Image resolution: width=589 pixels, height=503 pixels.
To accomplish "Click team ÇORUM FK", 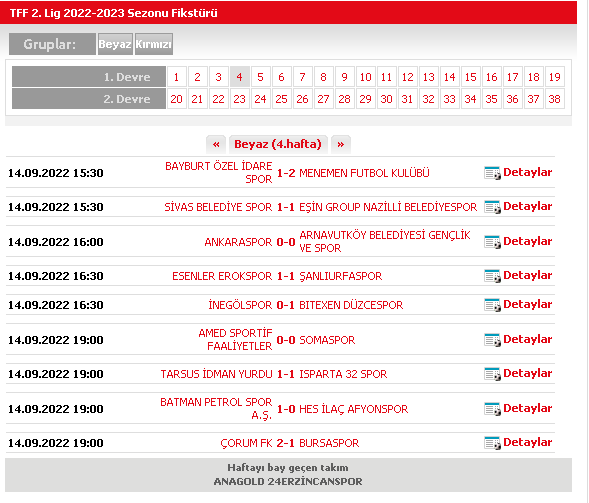I will [246, 443].
